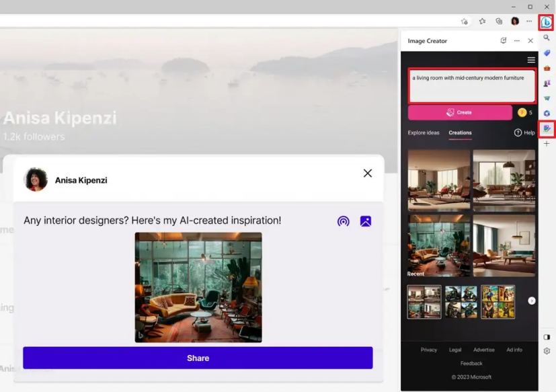The width and height of the screenshot is (556, 392).
Task: Expand recent creations with the right chevron
Action: (x=532, y=301)
